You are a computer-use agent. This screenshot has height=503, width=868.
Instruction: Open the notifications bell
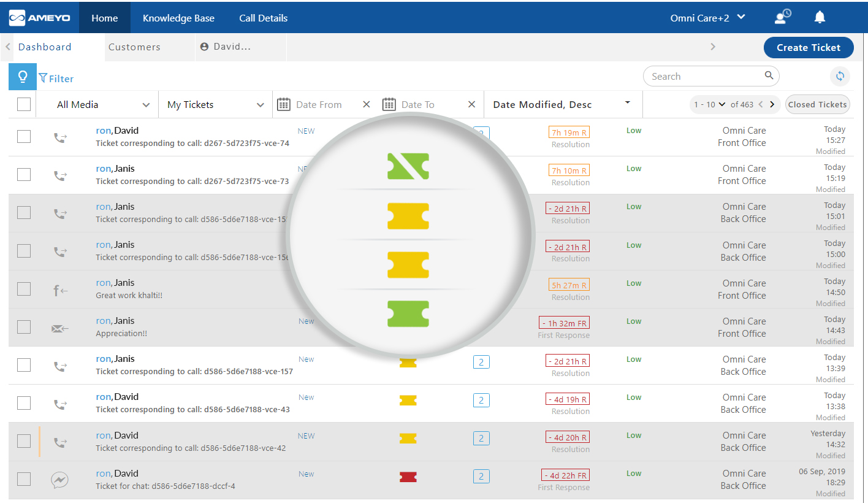pyautogui.click(x=820, y=18)
